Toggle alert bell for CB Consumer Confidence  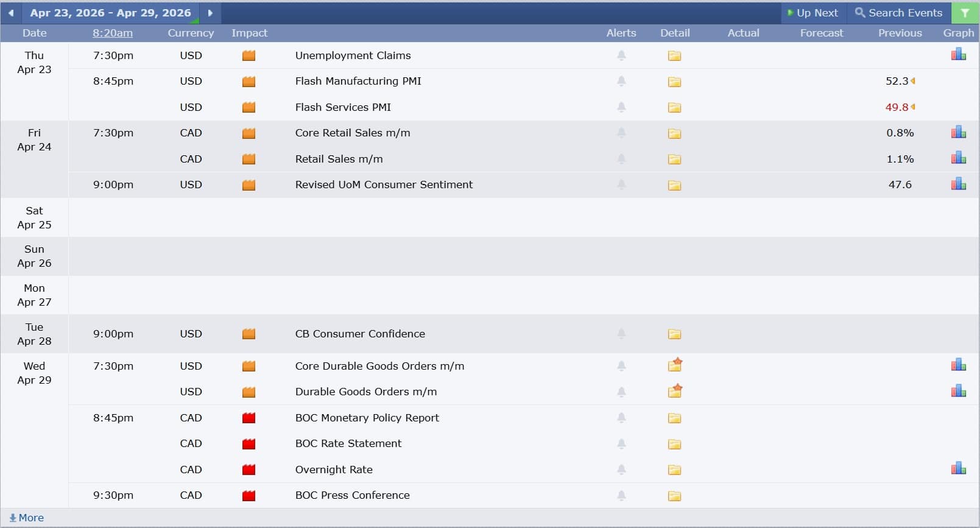click(x=621, y=334)
